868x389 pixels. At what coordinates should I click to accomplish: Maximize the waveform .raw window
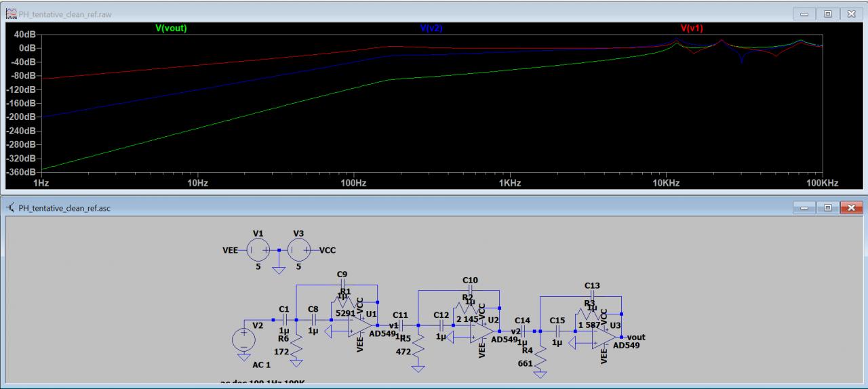[827, 14]
